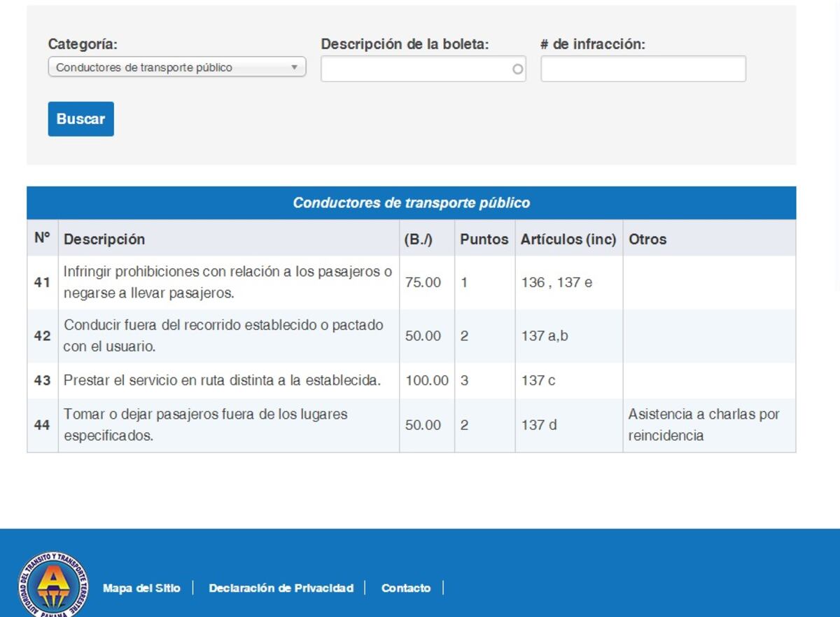Click the ATTT logo in the footer
Viewport: 840px width, 617px height.
click(x=53, y=584)
